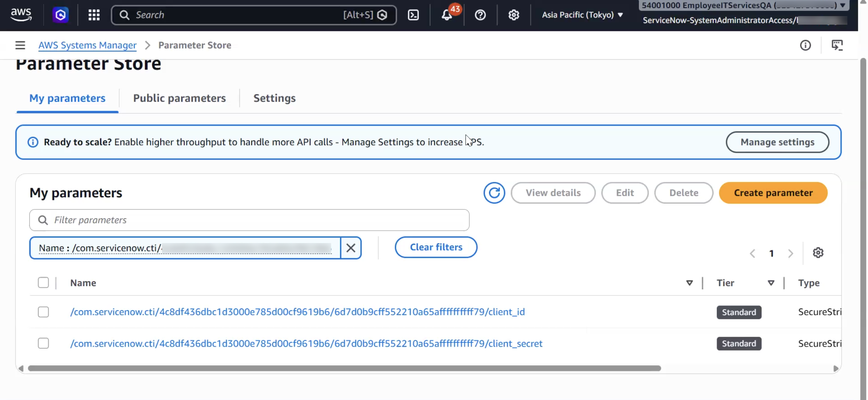Focus the Filter parameters input field
868x400 pixels.
(x=249, y=220)
